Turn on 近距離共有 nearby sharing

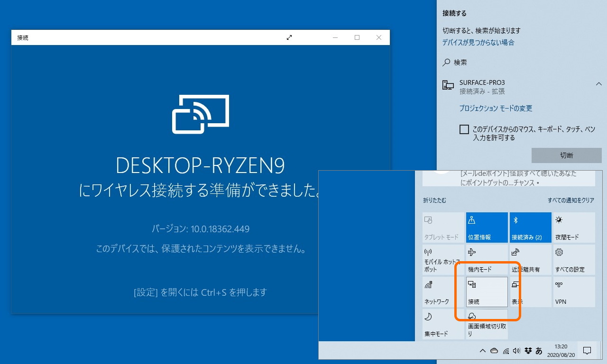click(530, 260)
